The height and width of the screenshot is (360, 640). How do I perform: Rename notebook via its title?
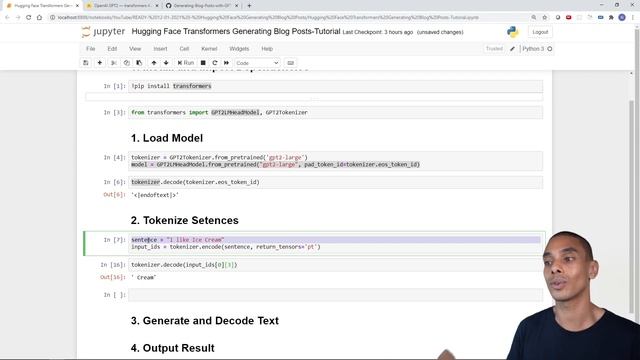(236, 31)
